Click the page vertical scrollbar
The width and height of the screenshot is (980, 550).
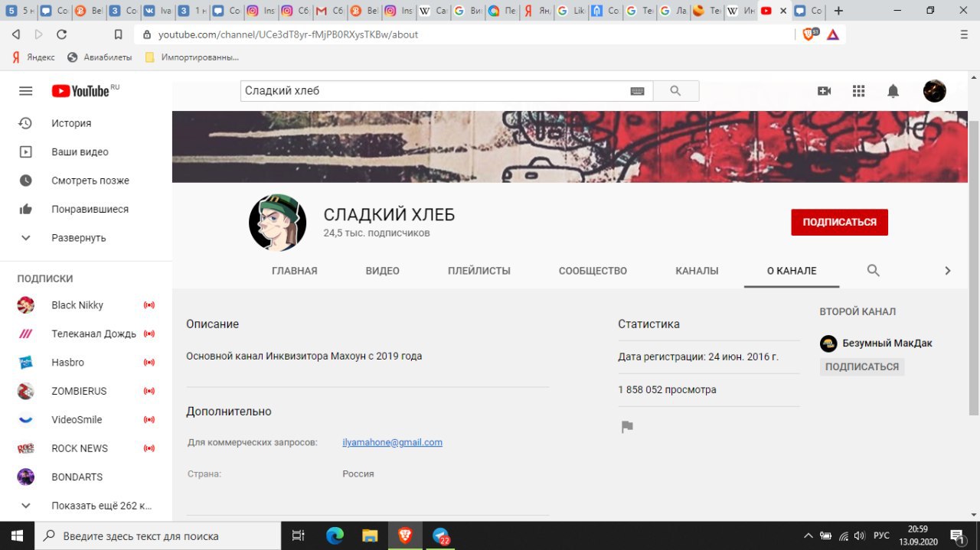coord(973,268)
